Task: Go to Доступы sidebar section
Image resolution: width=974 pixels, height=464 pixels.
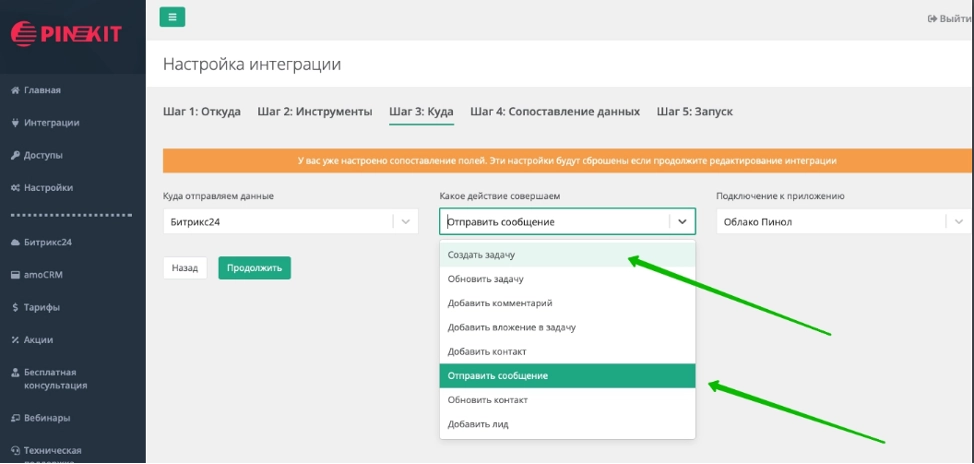Action: (43, 155)
